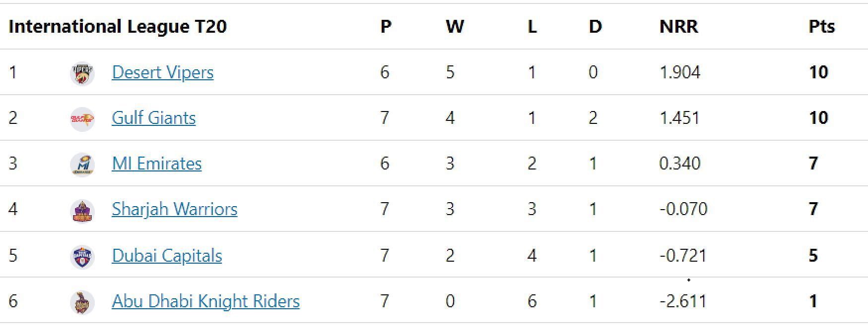Click the Gulf Giants team logo
Screen dimensions: 868x335
tap(82, 119)
